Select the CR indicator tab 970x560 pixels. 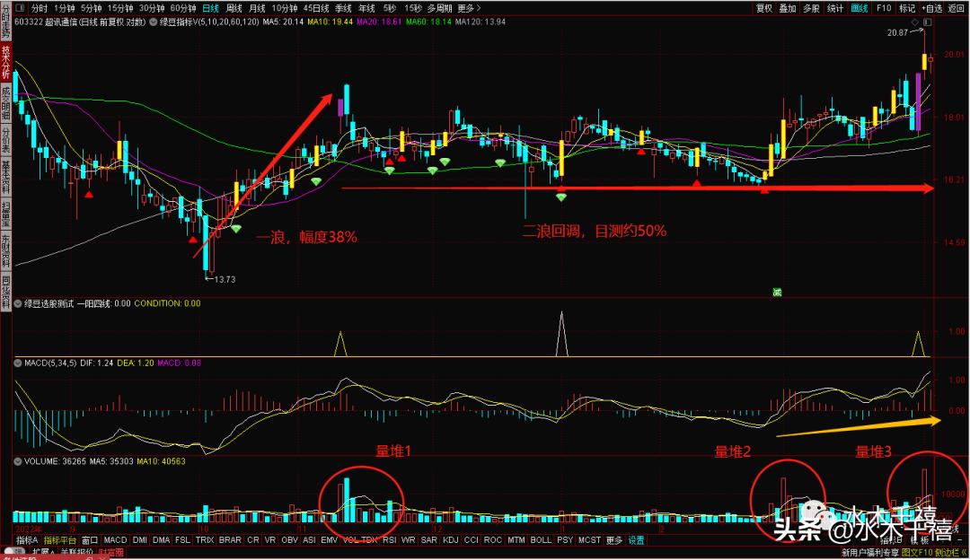click(253, 539)
